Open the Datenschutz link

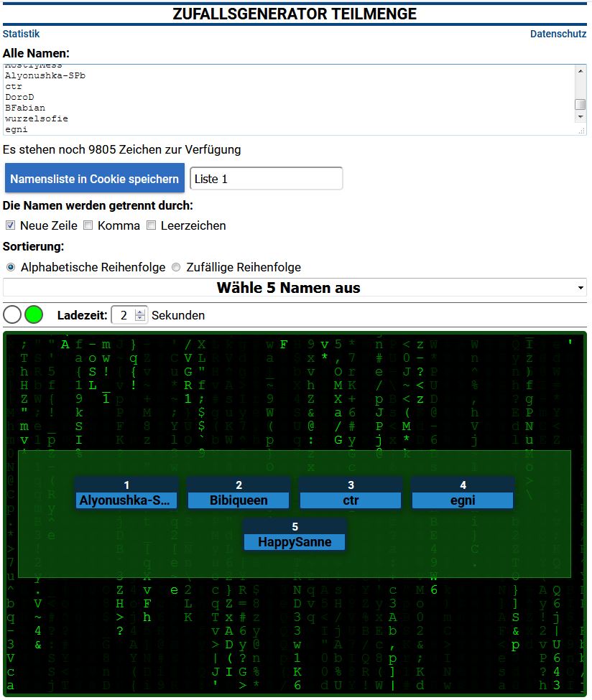(558, 34)
